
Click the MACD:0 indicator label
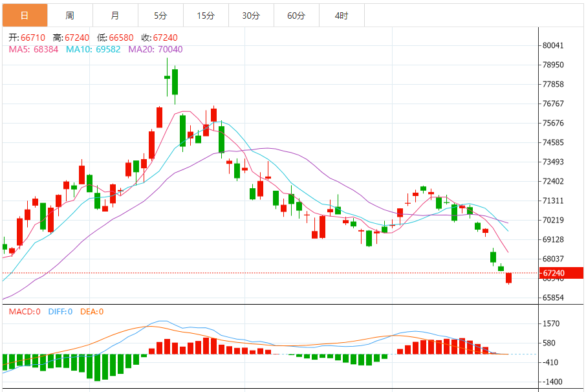[25, 312]
